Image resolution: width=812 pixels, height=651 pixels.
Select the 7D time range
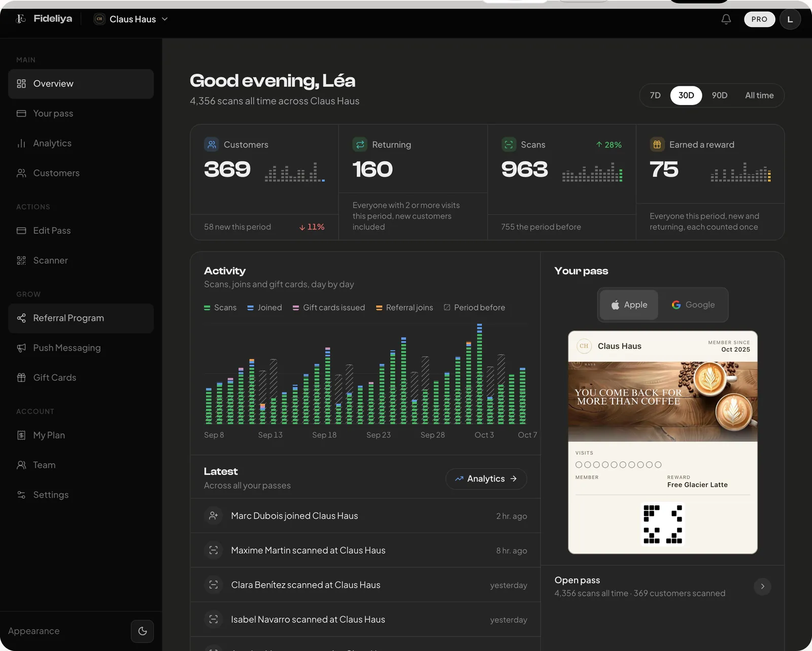click(655, 95)
